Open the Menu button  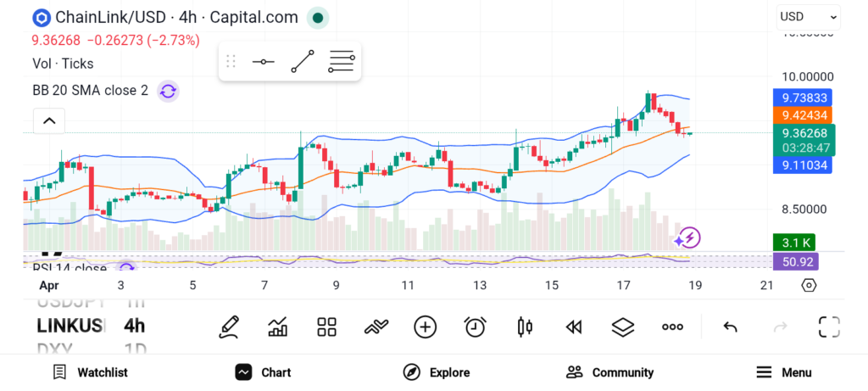784,372
